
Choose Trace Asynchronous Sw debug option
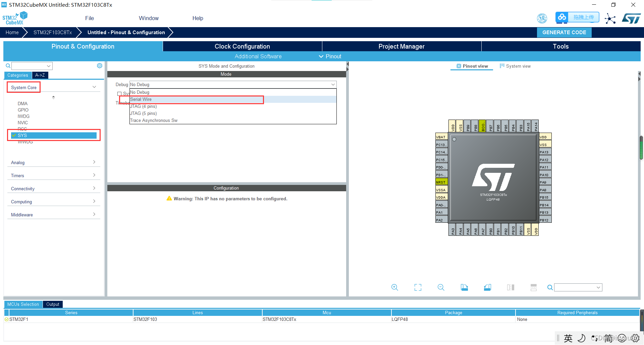click(x=233, y=121)
